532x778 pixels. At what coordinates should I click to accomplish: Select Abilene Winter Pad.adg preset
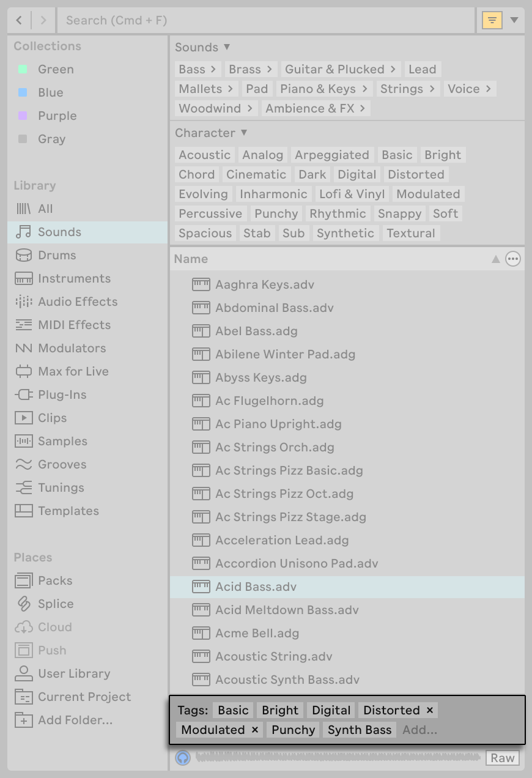[x=347, y=354]
